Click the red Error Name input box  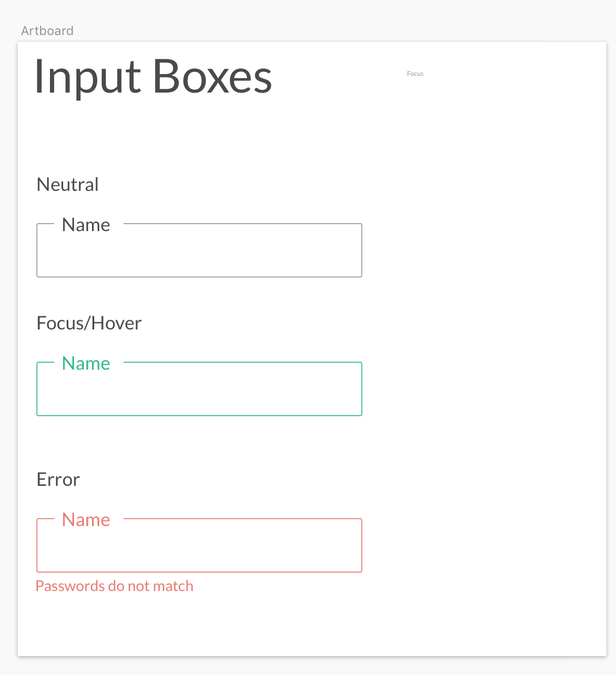199,549
